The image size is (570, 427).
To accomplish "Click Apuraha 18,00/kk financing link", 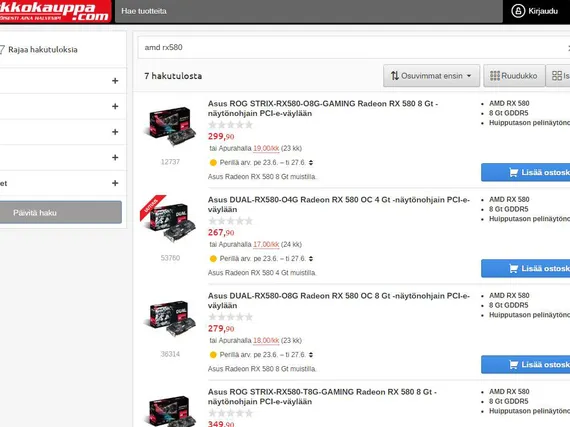I will 266,341.
